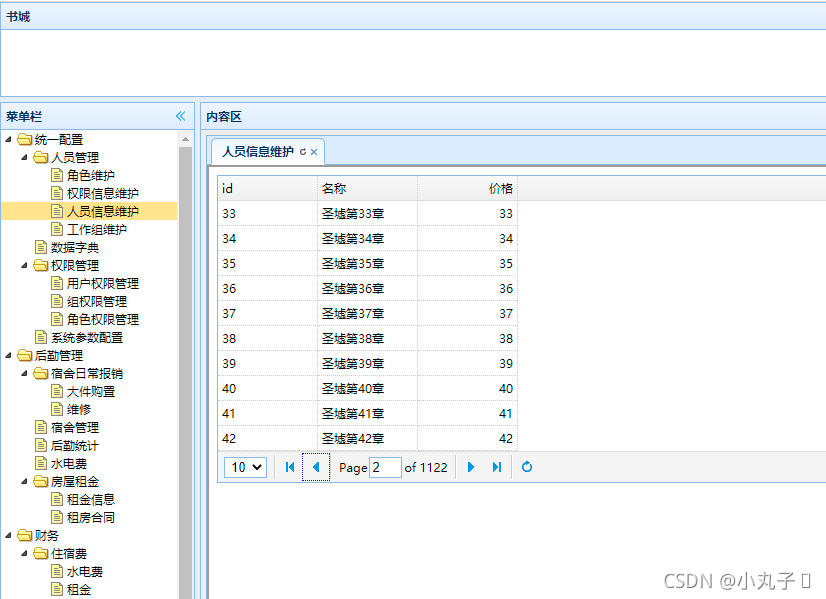This screenshot has height=599, width=826.
Task: Open the page size dropdown showing 10
Action: click(245, 467)
